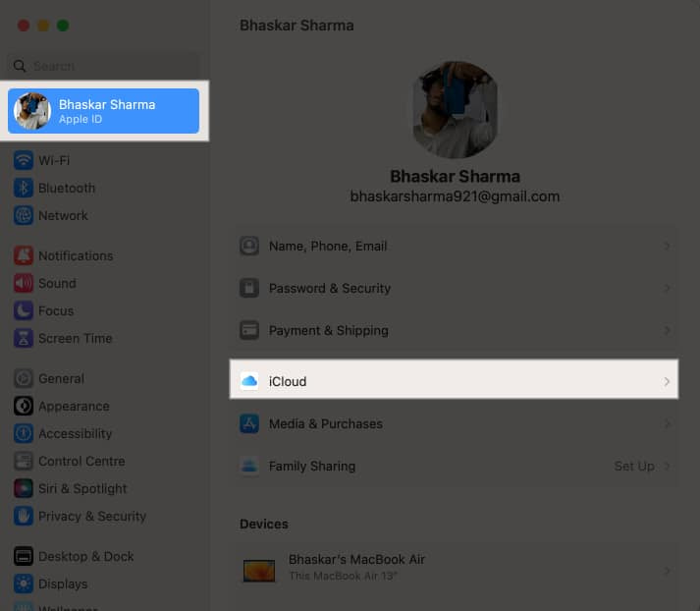The height and width of the screenshot is (611, 700).
Task: Select the Focus moon icon
Action: [24, 310]
